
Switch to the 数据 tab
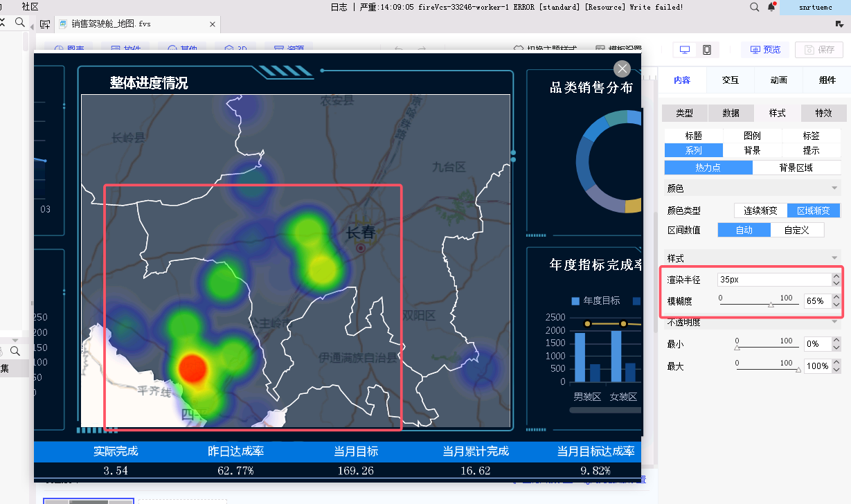[x=731, y=113]
